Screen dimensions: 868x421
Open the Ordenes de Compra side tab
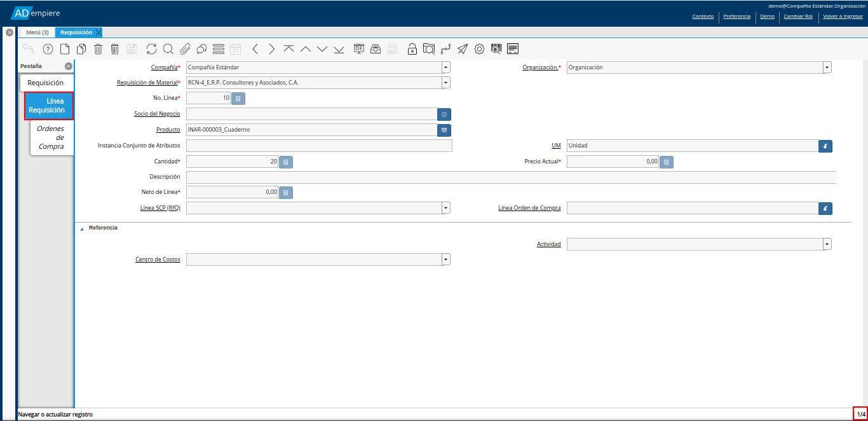coord(51,137)
